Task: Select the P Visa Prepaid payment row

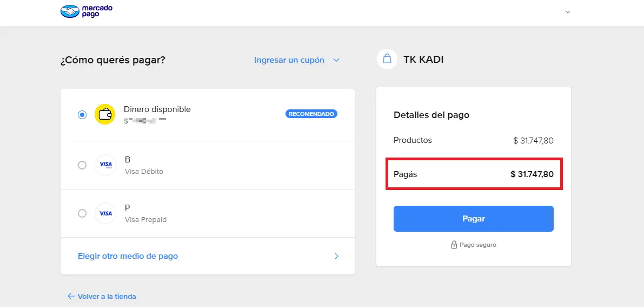Action: point(208,213)
